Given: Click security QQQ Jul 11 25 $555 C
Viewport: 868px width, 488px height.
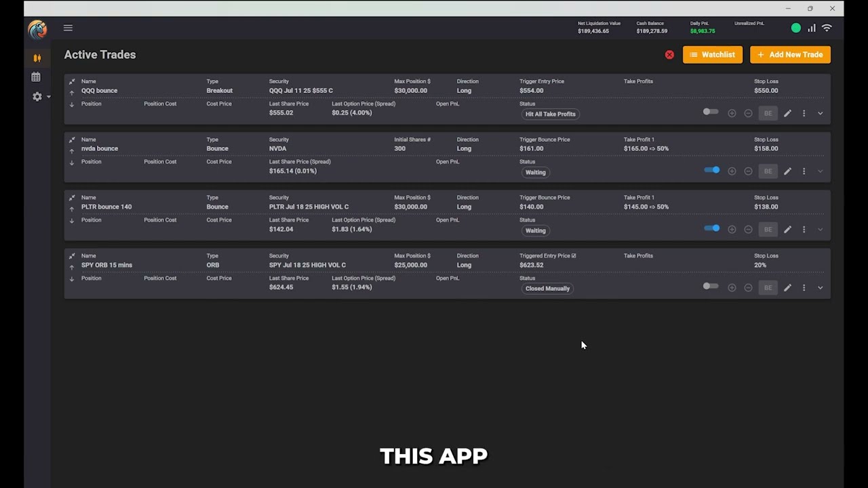Looking at the screenshot, I should [300, 91].
